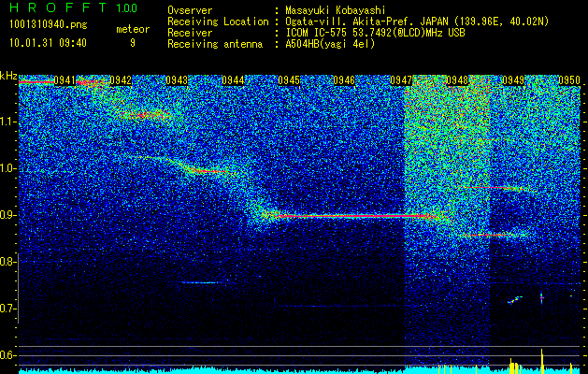Image resolution: width=588 pixels, height=374 pixels.
Task: Click the 0946 time marker
Action: coord(344,80)
